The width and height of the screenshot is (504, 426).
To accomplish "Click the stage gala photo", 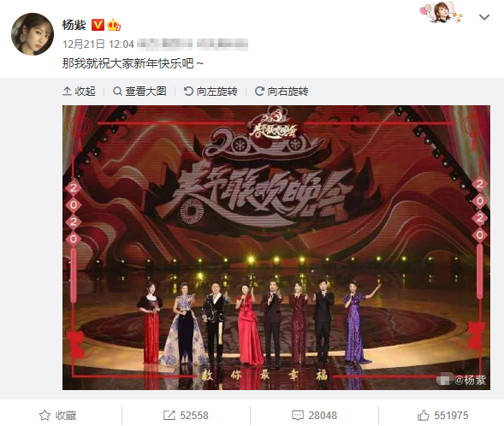I will [x=276, y=247].
